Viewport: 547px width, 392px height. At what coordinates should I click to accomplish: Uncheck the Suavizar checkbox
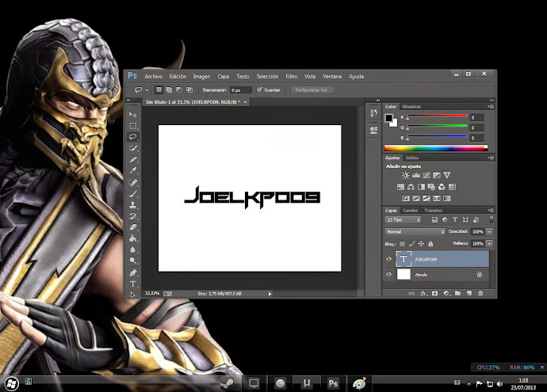[x=260, y=90]
